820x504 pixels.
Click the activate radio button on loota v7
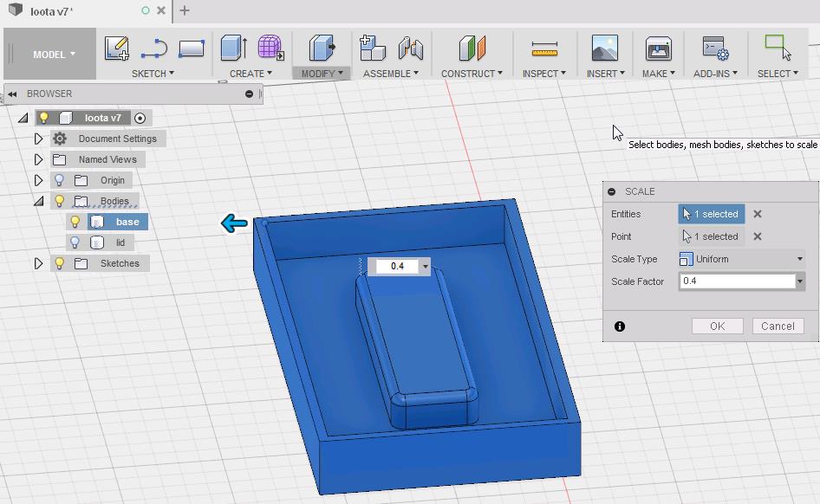(x=140, y=118)
